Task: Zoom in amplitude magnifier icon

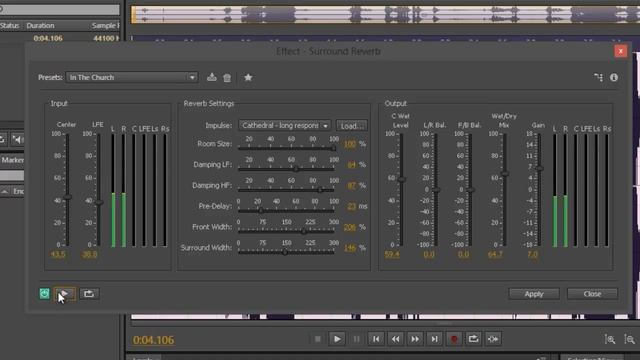Action: [x=610, y=339]
